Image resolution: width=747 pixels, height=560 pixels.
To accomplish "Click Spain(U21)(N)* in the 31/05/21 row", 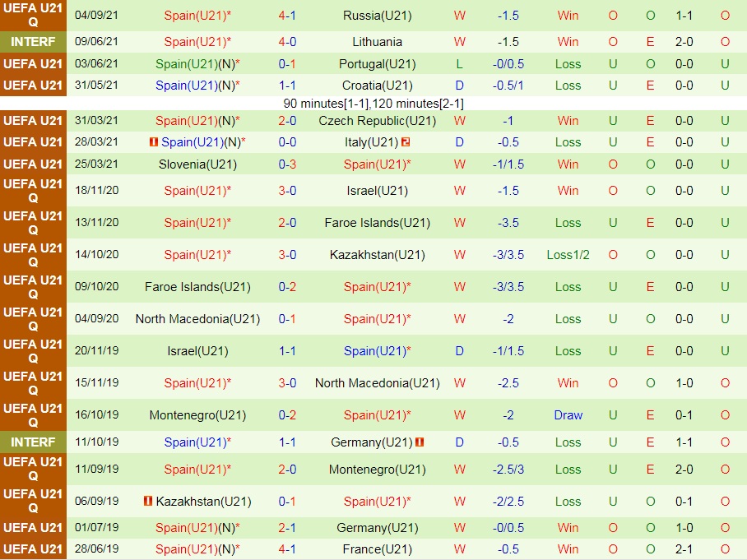I will click(x=197, y=86).
